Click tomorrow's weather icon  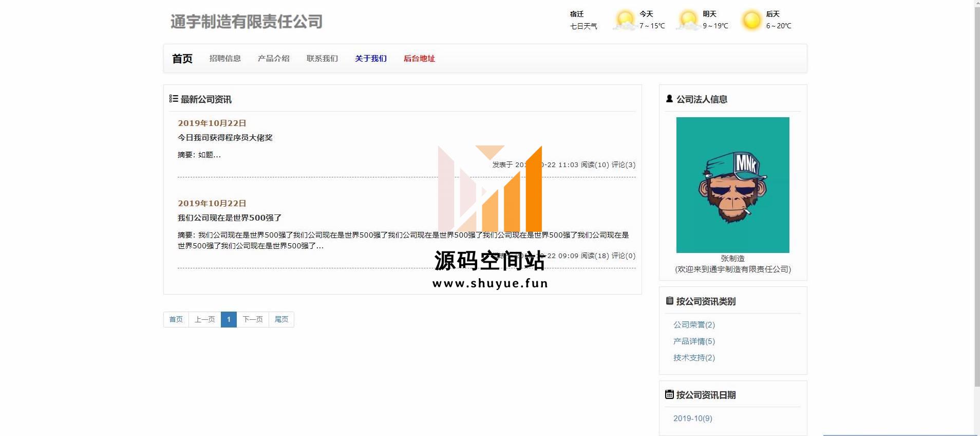click(688, 20)
